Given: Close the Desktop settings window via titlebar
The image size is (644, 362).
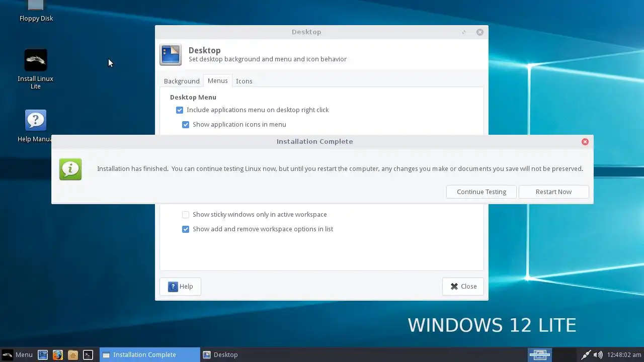Looking at the screenshot, I should (480, 32).
